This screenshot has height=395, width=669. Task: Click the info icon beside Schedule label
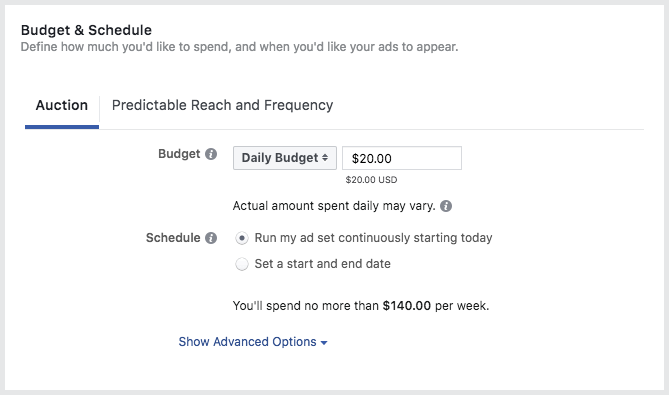click(x=211, y=238)
